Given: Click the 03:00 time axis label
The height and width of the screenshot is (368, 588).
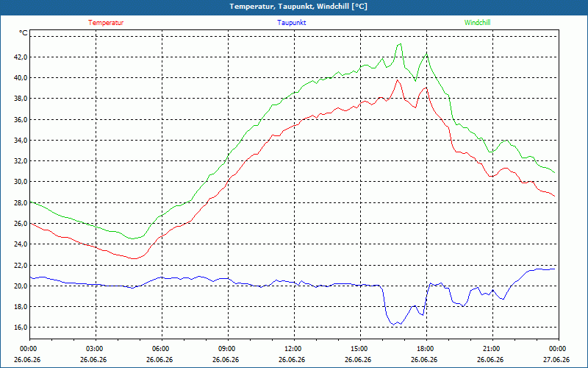Looking at the screenshot, I should click(96, 349).
